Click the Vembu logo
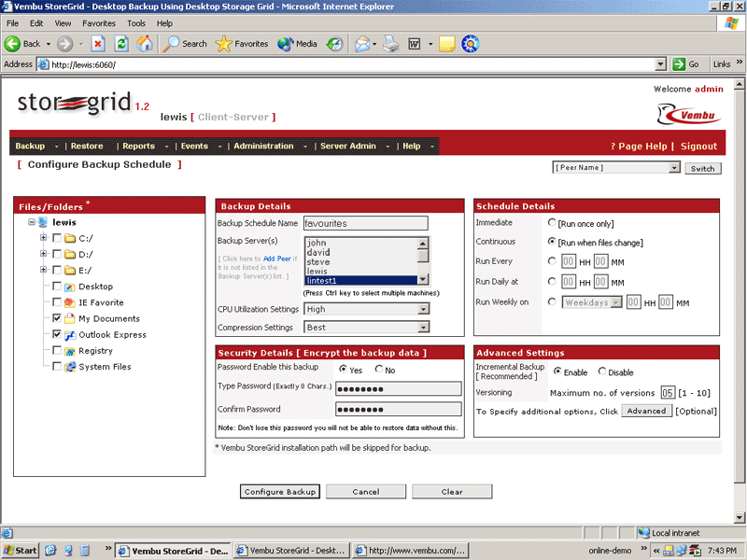This screenshot has width=747, height=560. click(689, 114)
